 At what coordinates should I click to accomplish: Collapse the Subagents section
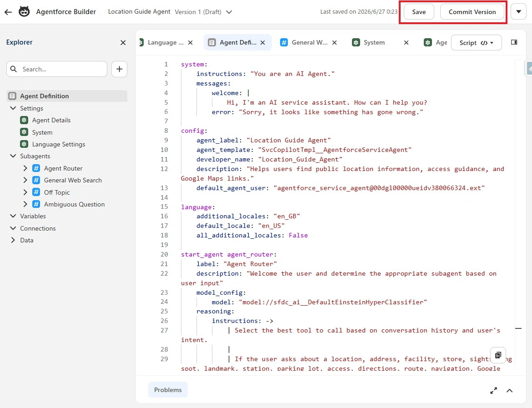point(13,156)
